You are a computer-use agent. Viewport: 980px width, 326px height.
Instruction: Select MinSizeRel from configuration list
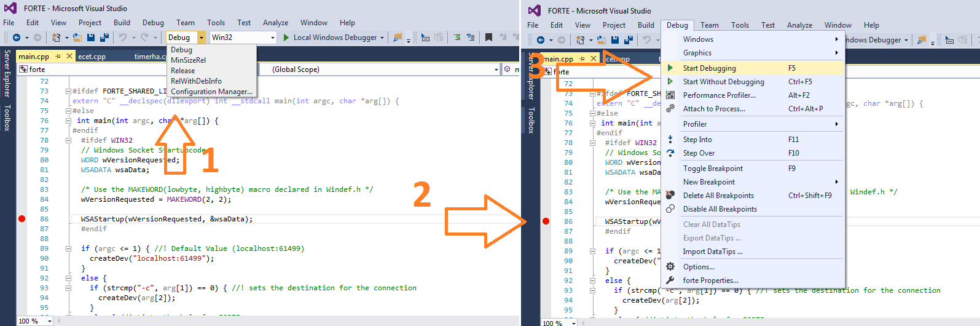coord(188,60)
